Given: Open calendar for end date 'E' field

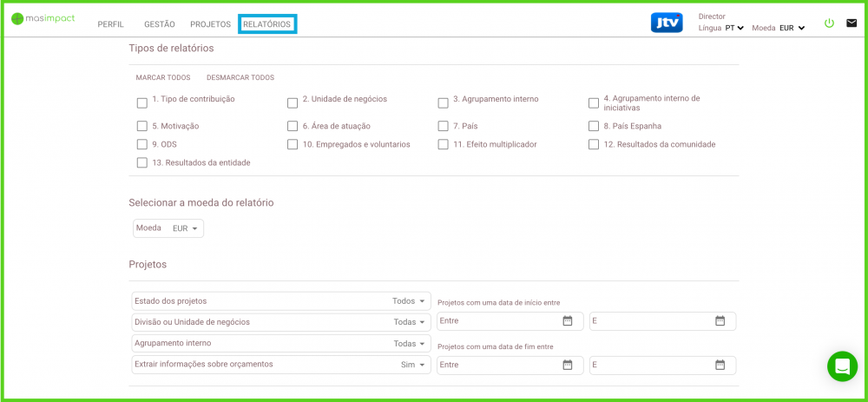Looking at the screenshot, I should coord(720,365).
